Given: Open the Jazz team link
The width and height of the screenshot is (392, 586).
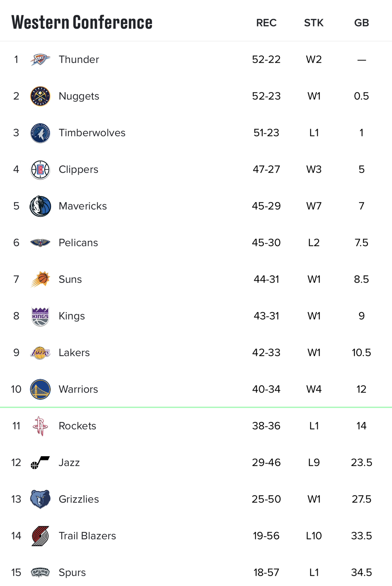Looking at the screenshot, I should (69, 463).
